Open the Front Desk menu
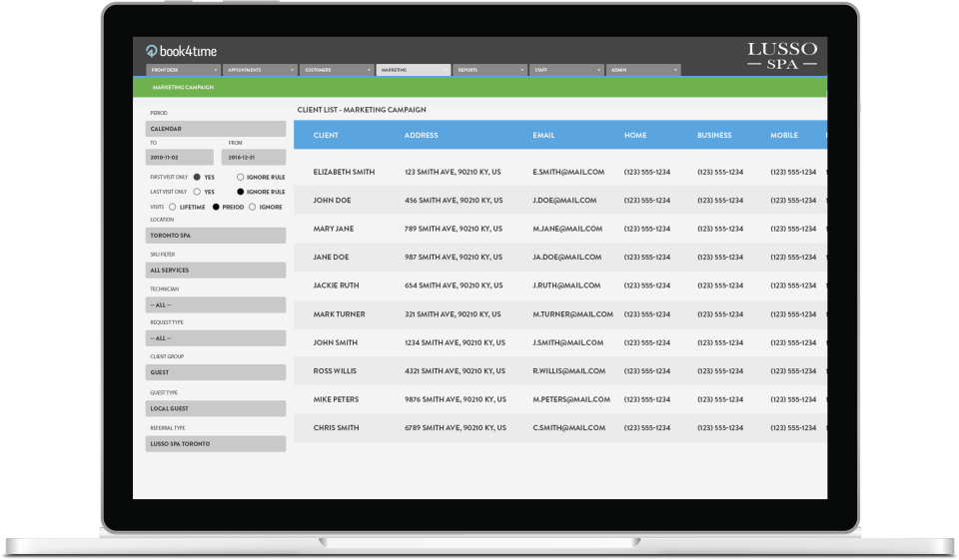The height and width of the screenshot is (560, 959). [x=183, y=70]
